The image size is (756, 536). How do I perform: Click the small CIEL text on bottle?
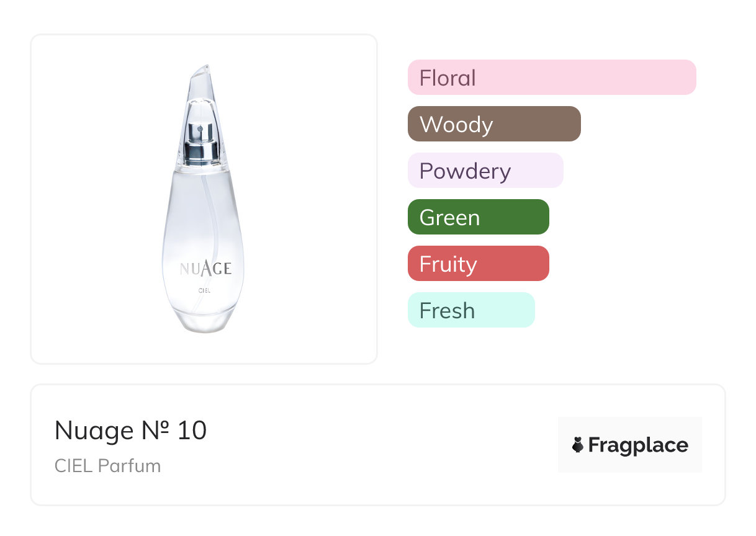pos(205,290)
